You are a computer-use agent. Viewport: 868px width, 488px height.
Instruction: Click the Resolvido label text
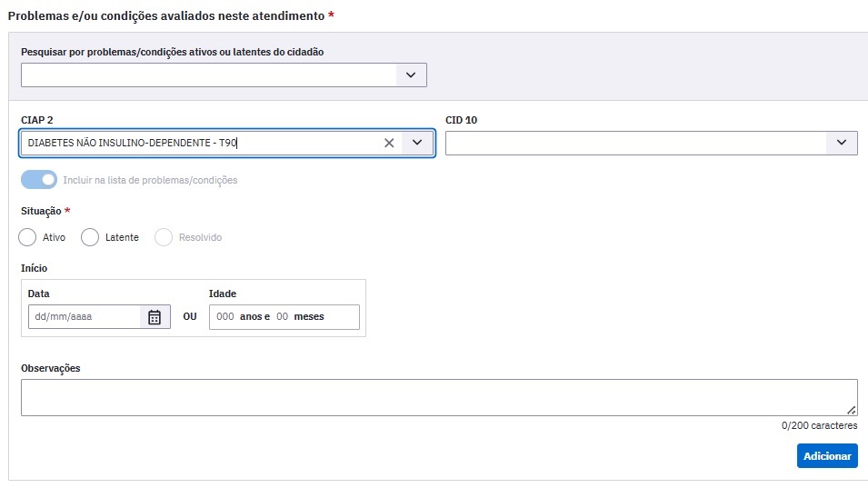click(200, 237)
